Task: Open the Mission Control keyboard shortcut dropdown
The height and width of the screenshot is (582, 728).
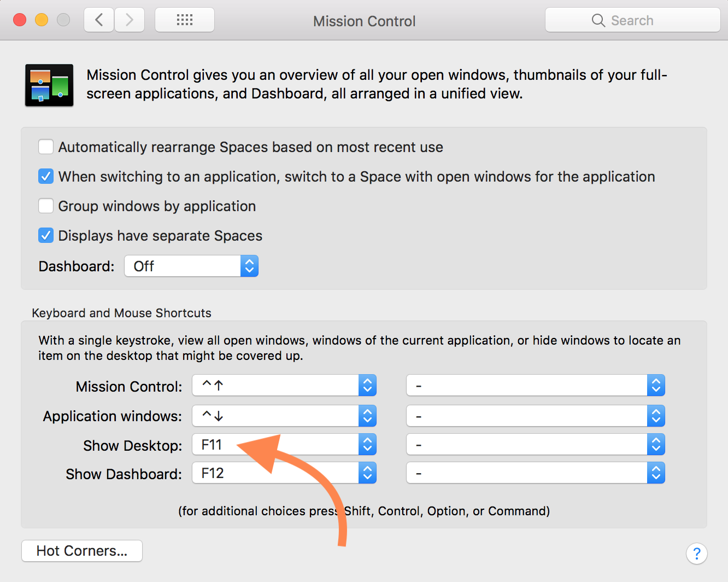Action: tap(284, 386)
